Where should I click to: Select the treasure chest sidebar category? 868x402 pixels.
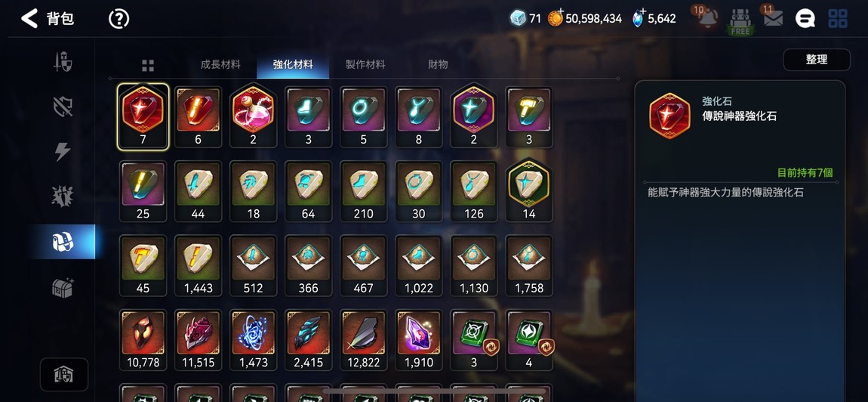[63, 287]
